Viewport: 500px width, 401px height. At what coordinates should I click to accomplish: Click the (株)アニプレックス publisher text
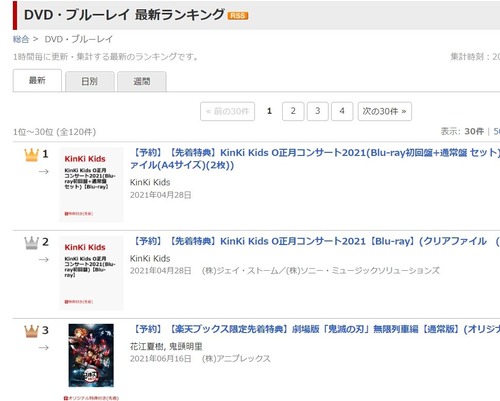point(236,359)
